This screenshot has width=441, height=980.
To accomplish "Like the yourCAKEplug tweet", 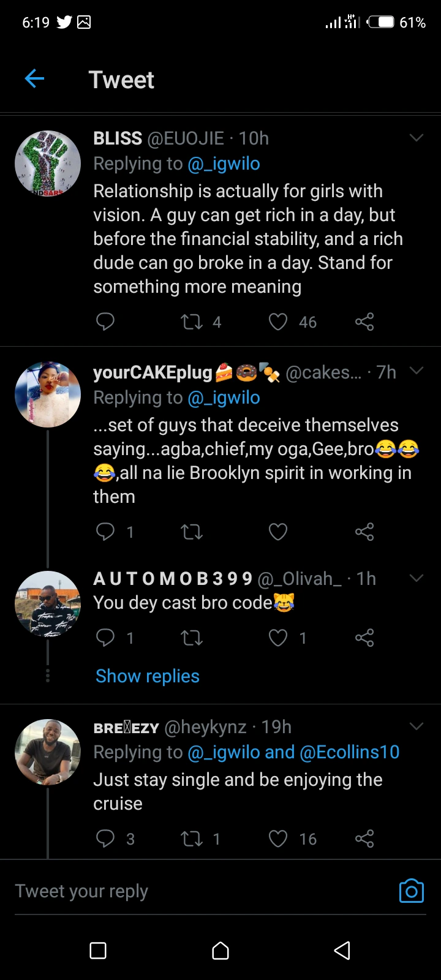I will pyautogui.click(x=278, y=532).
